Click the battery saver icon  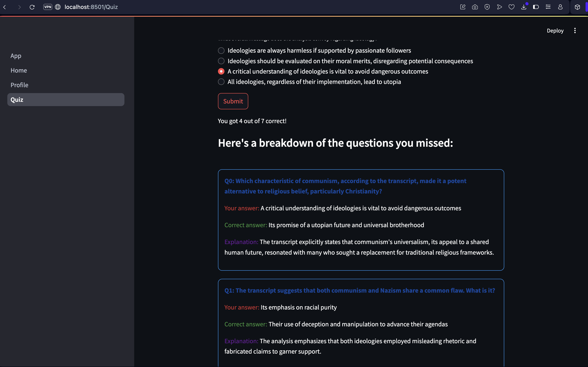[536, 7]
